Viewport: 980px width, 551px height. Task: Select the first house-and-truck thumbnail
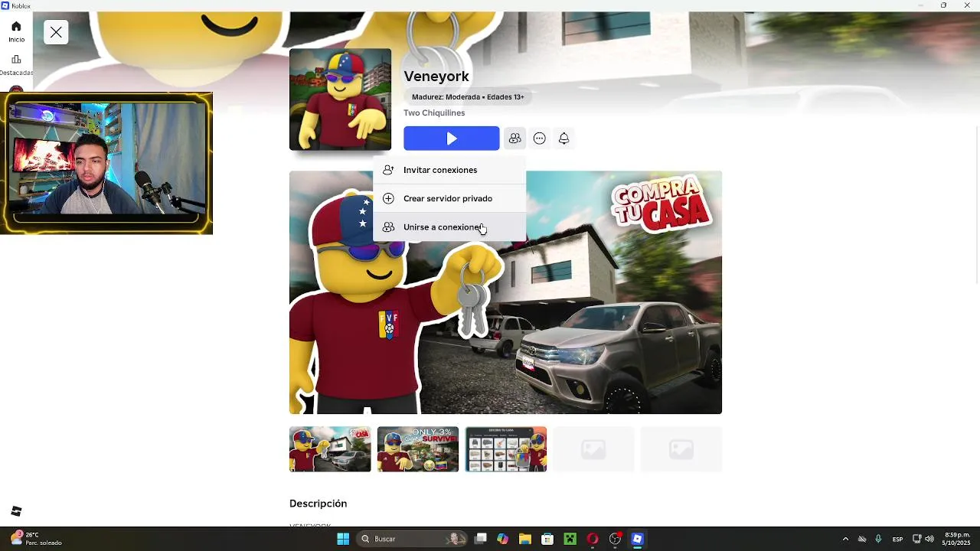pos(330,449)
